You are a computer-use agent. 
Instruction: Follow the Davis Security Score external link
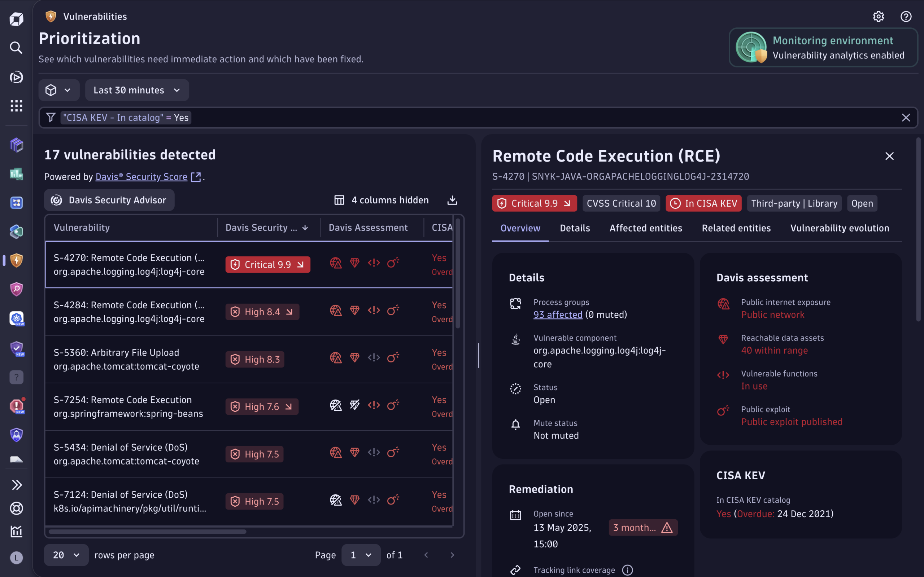tap(141, 177)
